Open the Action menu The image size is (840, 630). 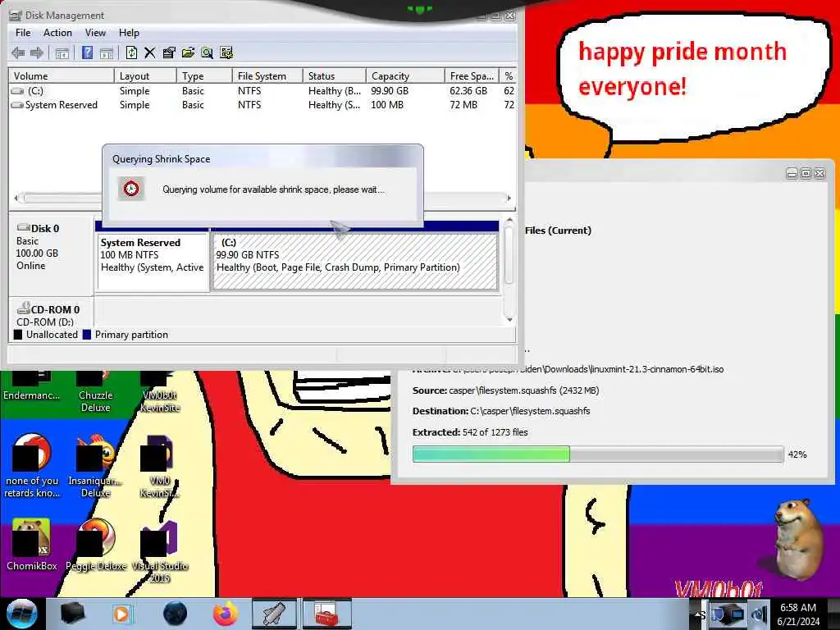57,33
